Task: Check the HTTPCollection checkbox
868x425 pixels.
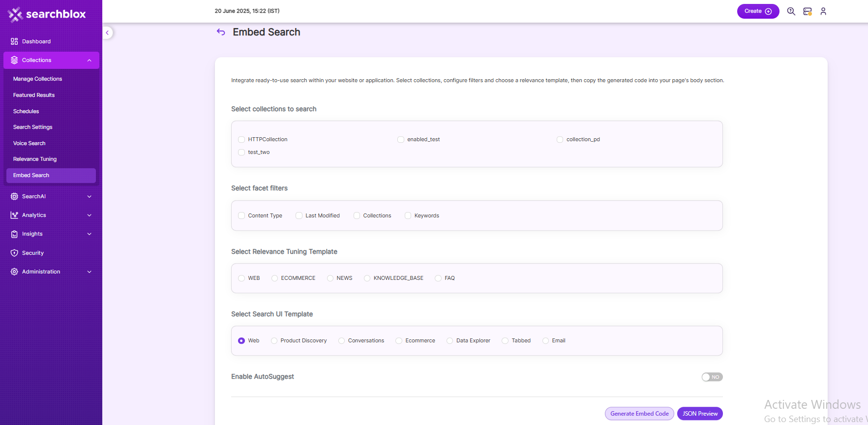Action: pyautogui.click(x=241, y=140)
